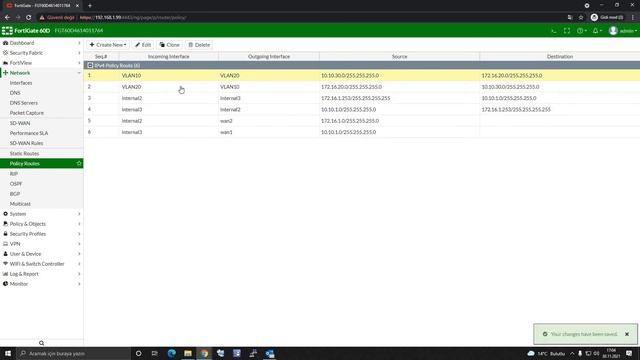This screenshot has height=360, width=640.
Task: Open DNS settings page
Action: (x=15, y=93)
